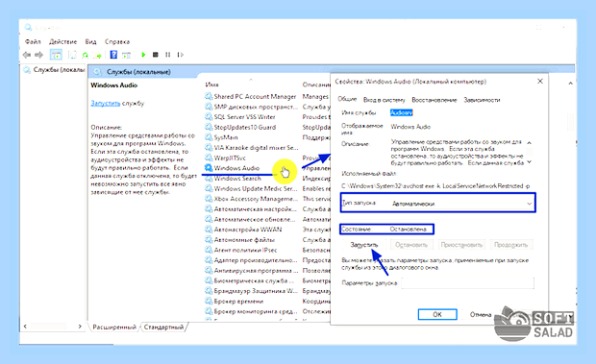The image size is (596, 364).
Task: Click the Приостановить button
Action: (x=461, y=245)
